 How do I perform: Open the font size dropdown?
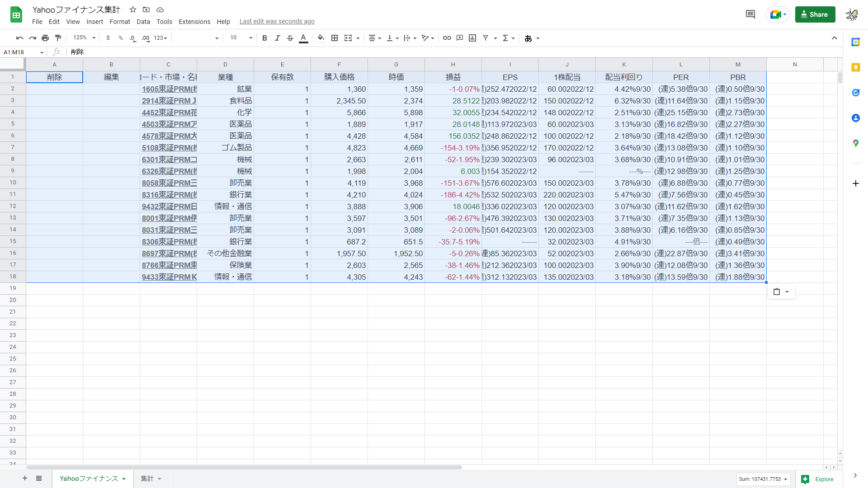(x=241, y=38)
